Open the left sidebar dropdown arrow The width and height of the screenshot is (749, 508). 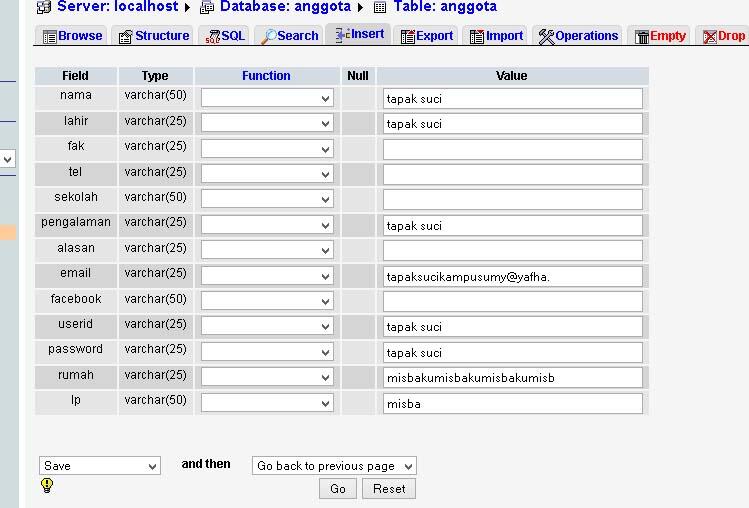click(7, 159)
